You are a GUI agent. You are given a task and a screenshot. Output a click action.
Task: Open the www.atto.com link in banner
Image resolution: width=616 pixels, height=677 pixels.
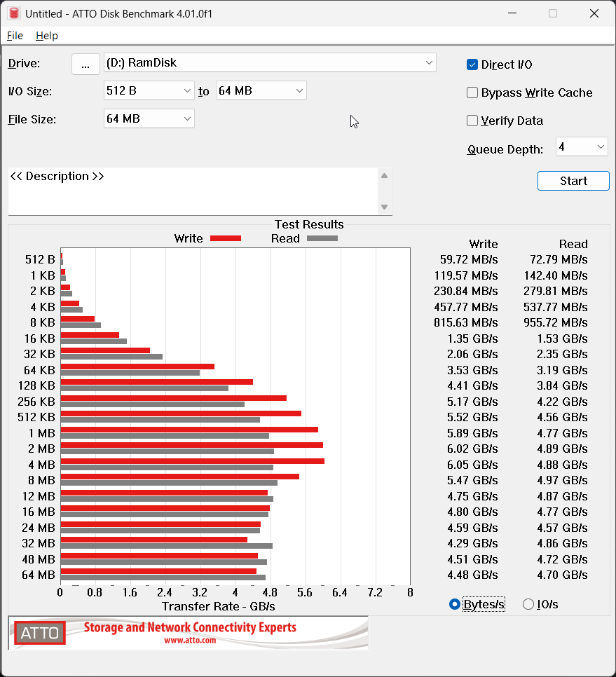[x=190, y=641]
